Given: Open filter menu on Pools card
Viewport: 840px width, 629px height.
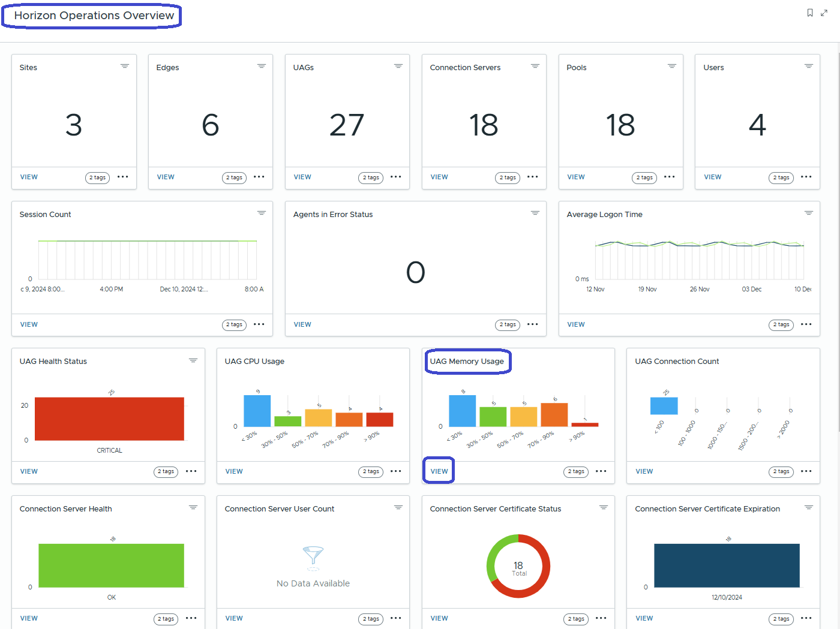Looking at the screenshot, I should click(672, 66).
